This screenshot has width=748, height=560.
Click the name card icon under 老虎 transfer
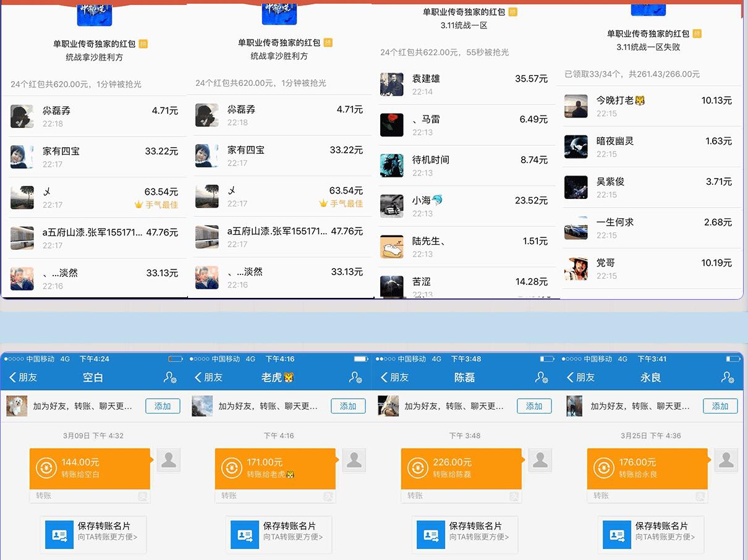coord(245,535)
